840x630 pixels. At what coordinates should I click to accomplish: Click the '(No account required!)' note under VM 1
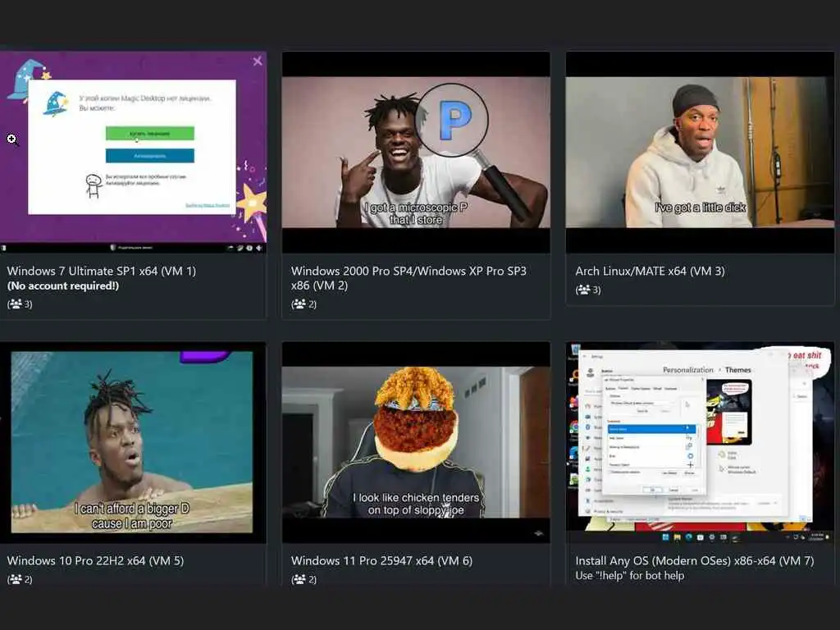[62, 286]
